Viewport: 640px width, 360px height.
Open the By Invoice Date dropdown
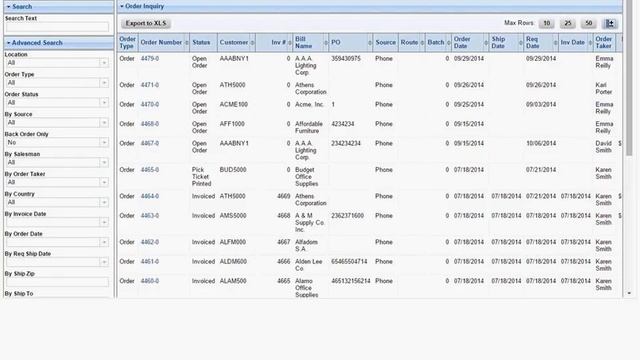tap(104, 222)
